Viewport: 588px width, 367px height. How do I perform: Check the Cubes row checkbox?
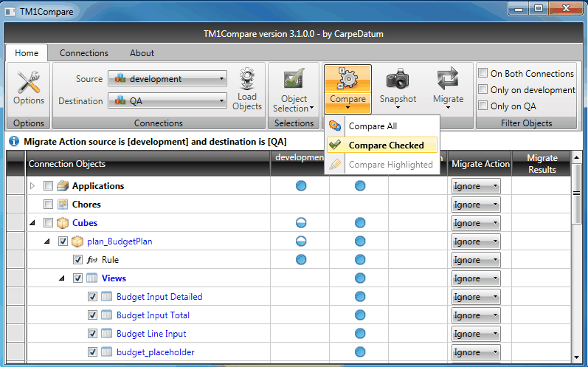click(x=48, y=222)
